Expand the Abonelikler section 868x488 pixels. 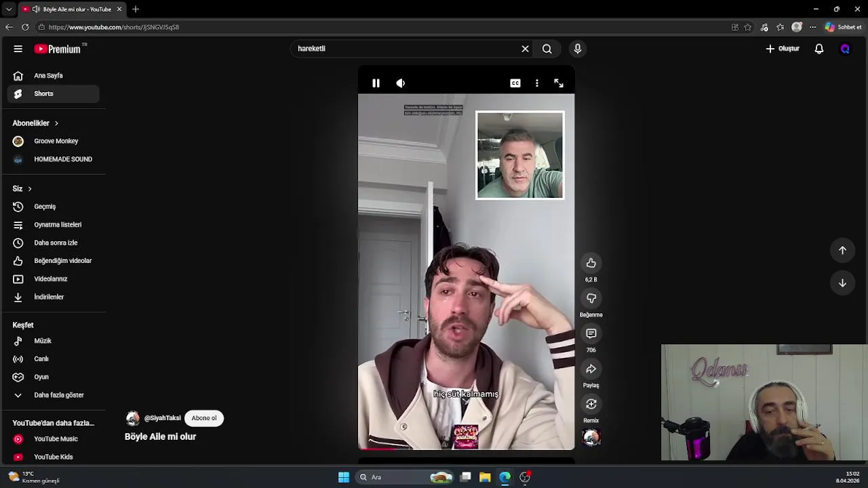[35, 123]
